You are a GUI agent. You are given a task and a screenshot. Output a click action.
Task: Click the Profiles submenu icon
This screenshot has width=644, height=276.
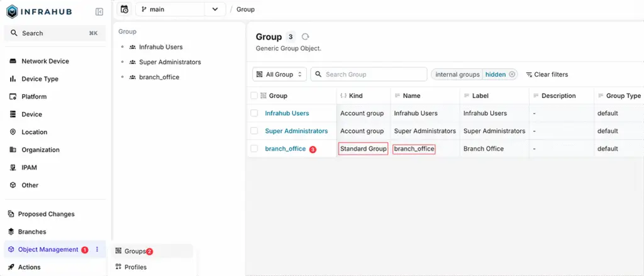pos(118,267)
